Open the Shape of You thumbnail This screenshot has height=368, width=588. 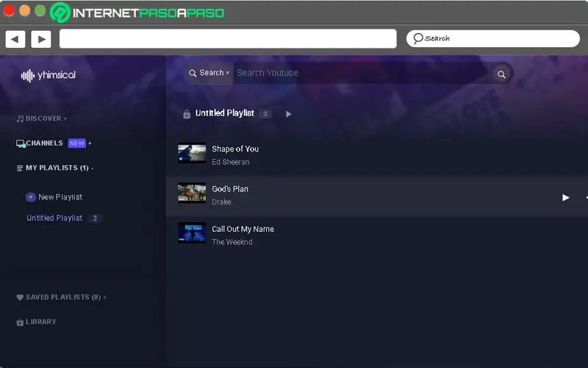[x=192, y=153]
